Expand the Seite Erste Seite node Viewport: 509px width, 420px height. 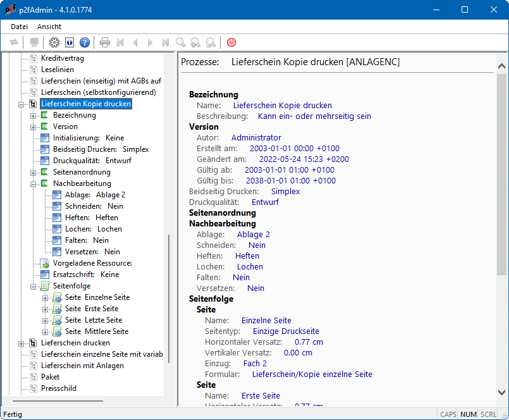pos(46,309)
